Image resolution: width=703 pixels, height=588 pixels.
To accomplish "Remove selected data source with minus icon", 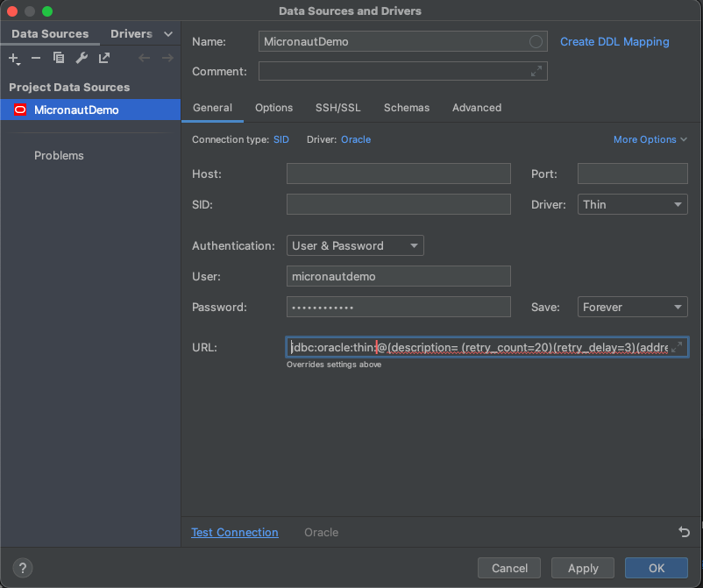I will [36, 58].
